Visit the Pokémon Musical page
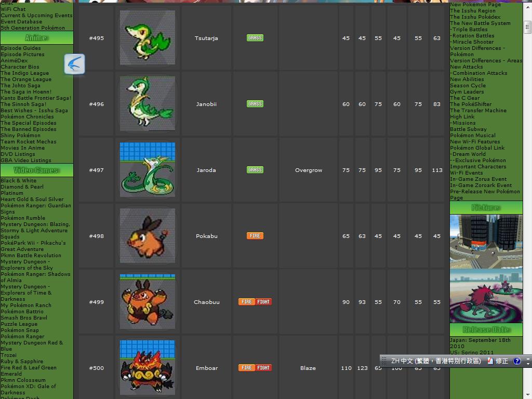Image resolution: width=532 pixels, height=399 pixels. pyautogui.click(x=473, y=136)
